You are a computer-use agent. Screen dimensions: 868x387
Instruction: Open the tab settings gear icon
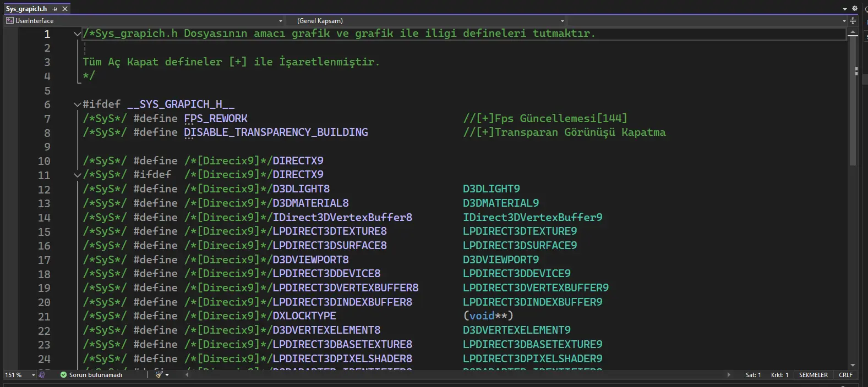pos(855,8)
